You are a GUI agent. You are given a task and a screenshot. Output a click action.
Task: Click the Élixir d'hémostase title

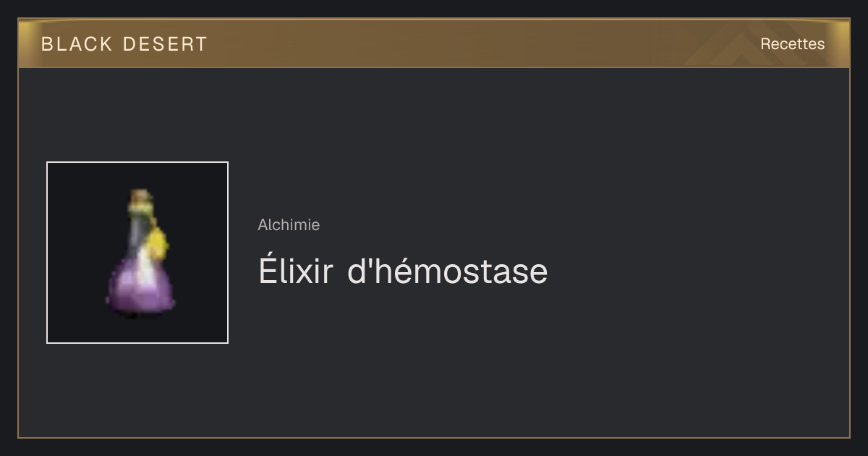(x=403, y=271)
